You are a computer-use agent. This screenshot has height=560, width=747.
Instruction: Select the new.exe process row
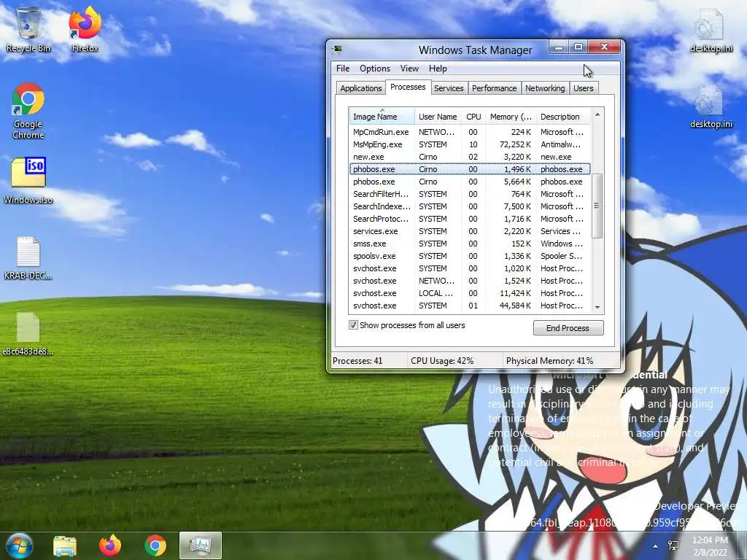coord(470,157)
